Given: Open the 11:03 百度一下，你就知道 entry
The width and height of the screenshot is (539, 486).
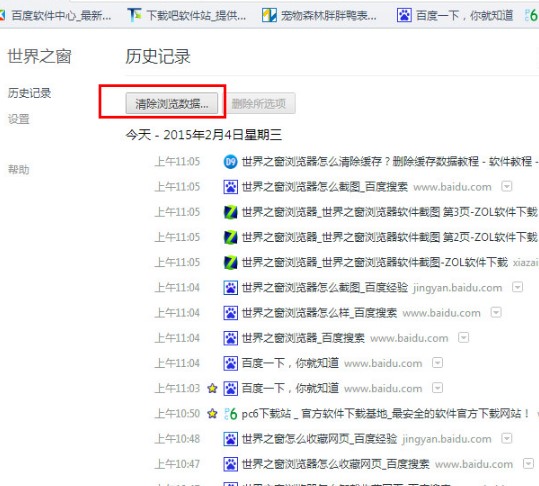Looking at the screenshot, I should pyautogui.click(x=290, y=388).
